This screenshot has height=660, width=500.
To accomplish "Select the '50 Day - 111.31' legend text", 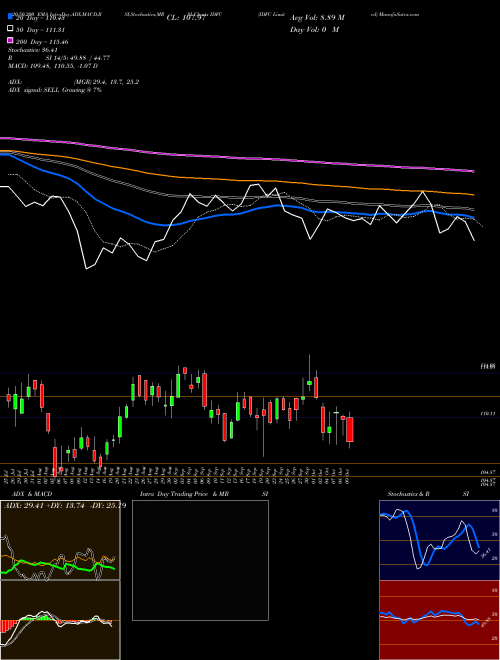I will click(40, 30).
